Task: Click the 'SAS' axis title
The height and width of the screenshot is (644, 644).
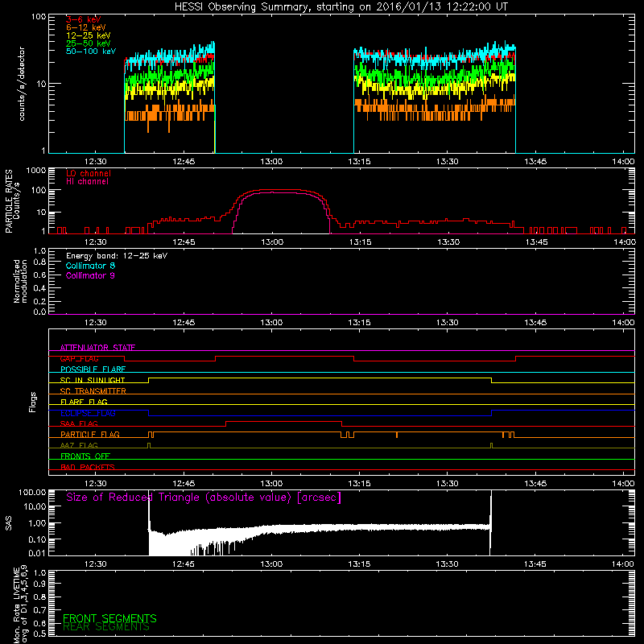Action: point(9,523)
